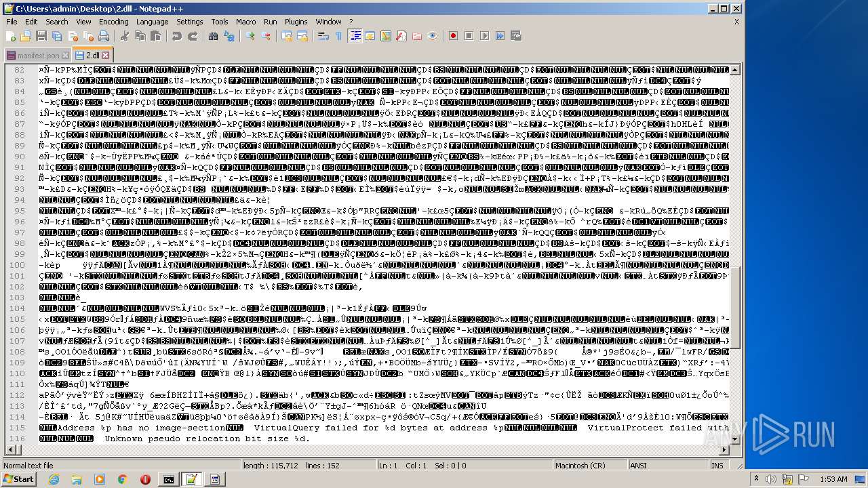
Task: Open the Language menu
Action: coord(152,22)
